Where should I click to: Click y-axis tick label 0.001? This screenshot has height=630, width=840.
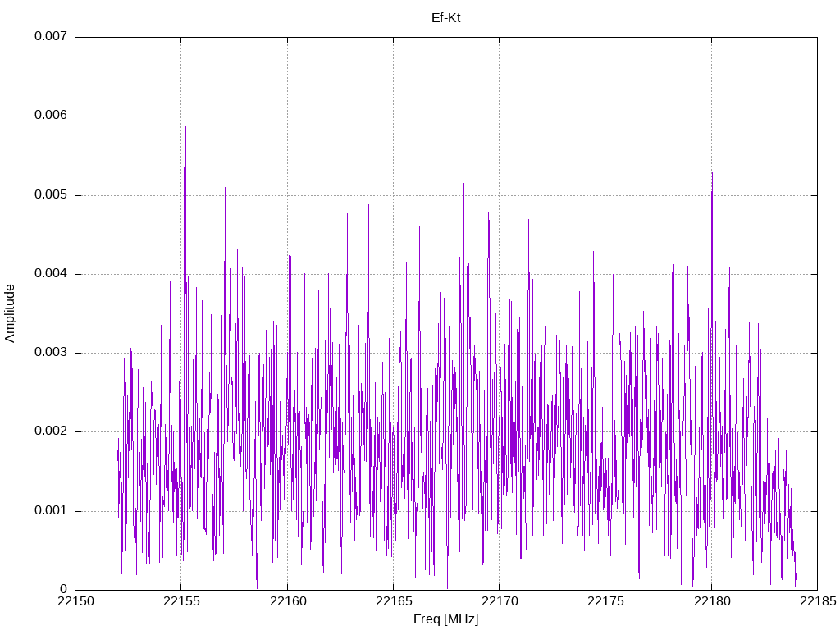coord(51,510)
